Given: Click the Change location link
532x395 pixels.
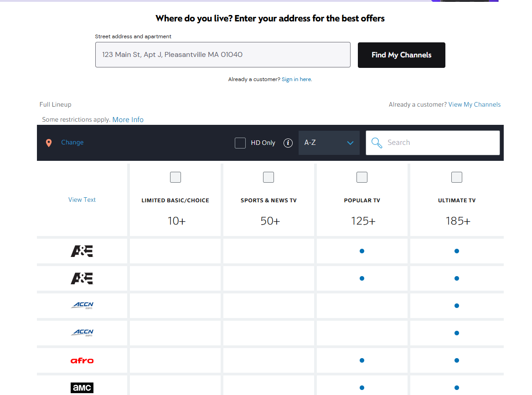Looking at the screenshot, I should click(72, 142).
